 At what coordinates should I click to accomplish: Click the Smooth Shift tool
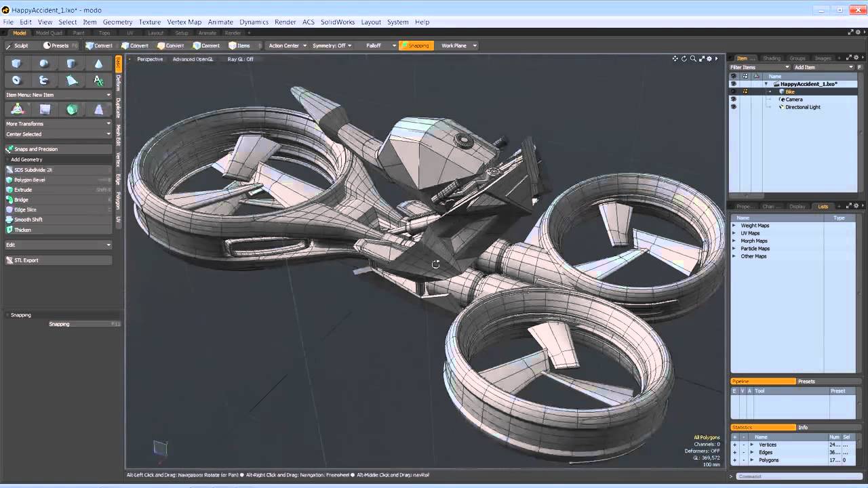point(58,220)
